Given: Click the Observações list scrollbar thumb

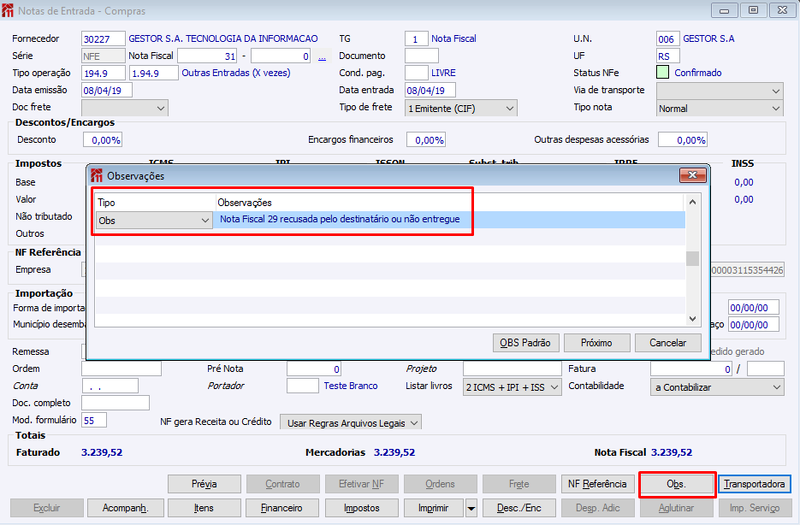Looking at the screenshot, I should click(x=692, y=259).
